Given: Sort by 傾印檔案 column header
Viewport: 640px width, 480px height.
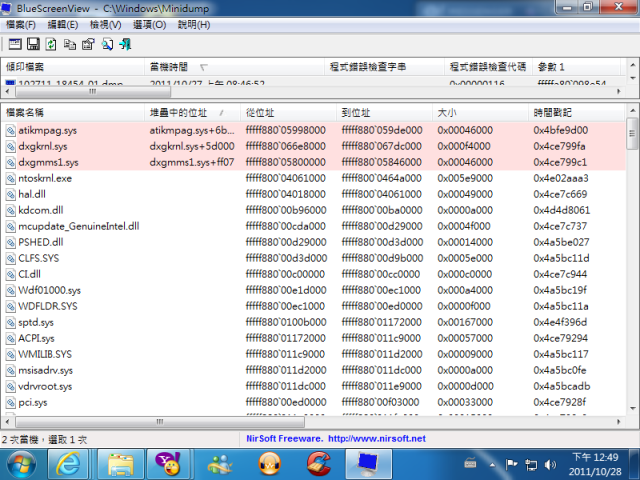Looking at the screenshot, I should coord(73,67).
